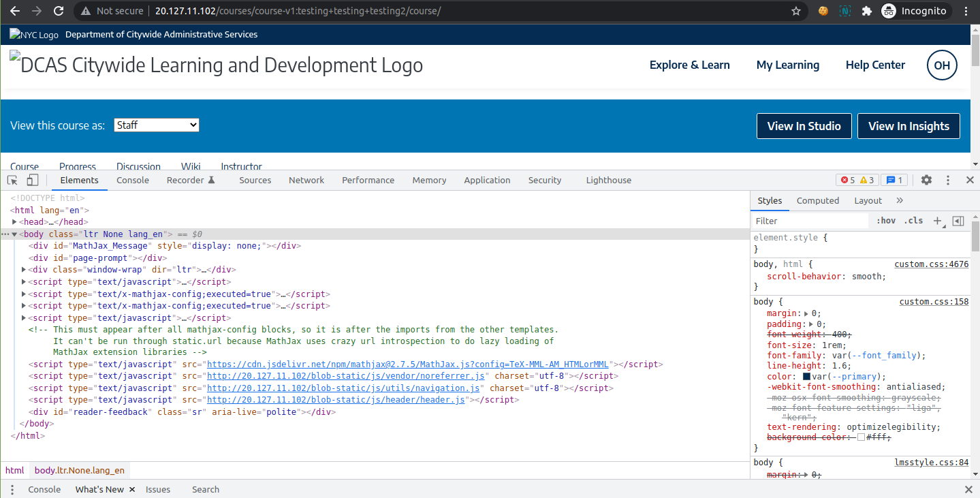Open the Performance panel tab

368,180
